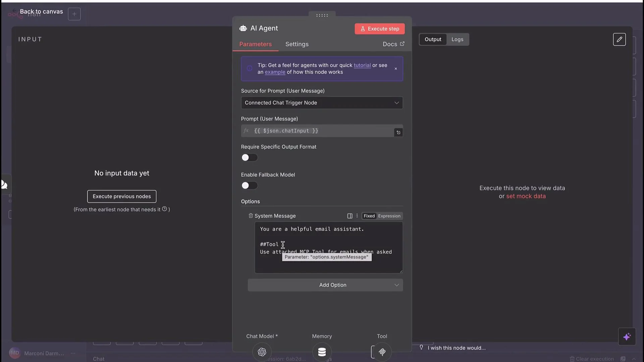The height and width of the screenshot is (362, 644).
Task: Toggle Enable Fallback Model switch
Action: point(249,186)
